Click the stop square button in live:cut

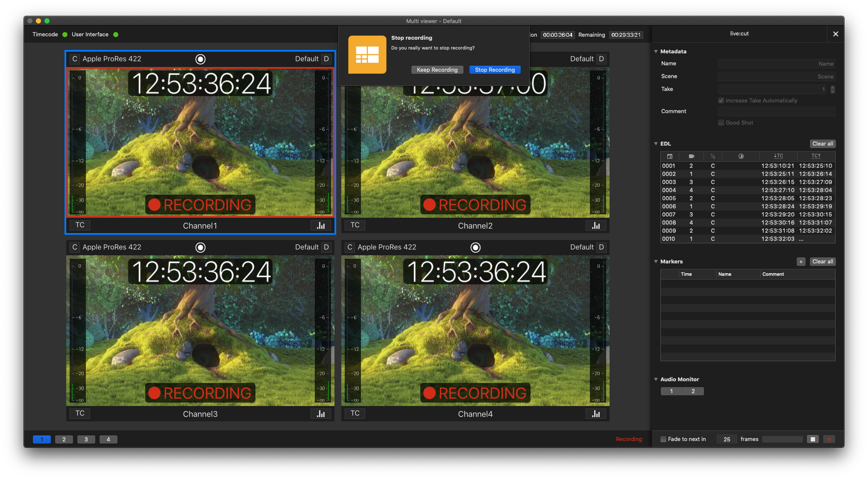point(813,439)
